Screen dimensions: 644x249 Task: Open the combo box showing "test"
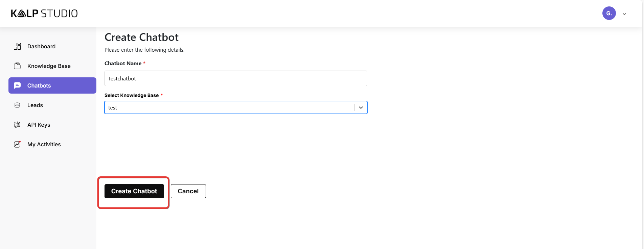pos(230,107)
